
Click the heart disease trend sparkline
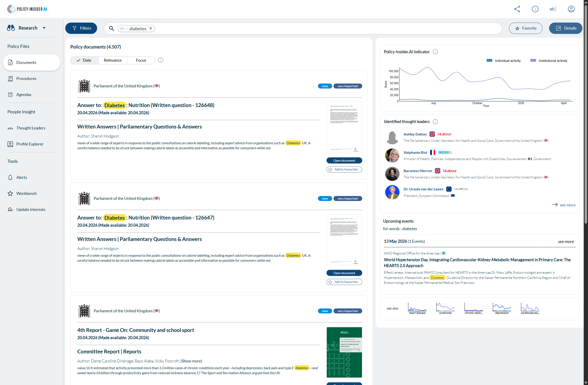click(x=417, y=308)
